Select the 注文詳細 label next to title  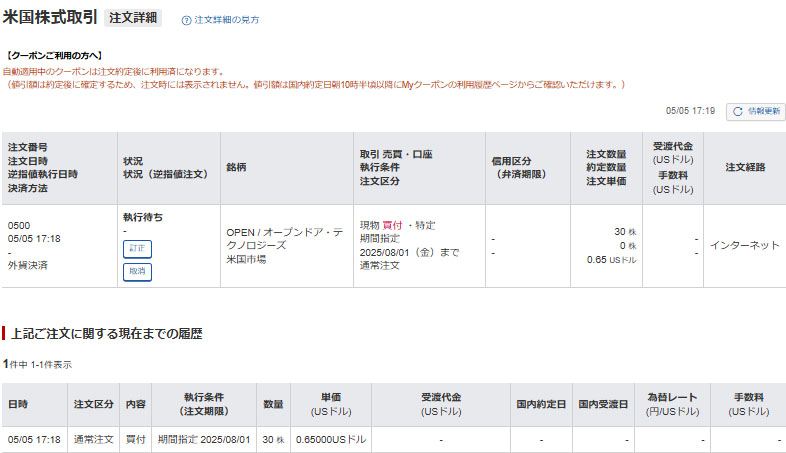click(x=133, y=18)
